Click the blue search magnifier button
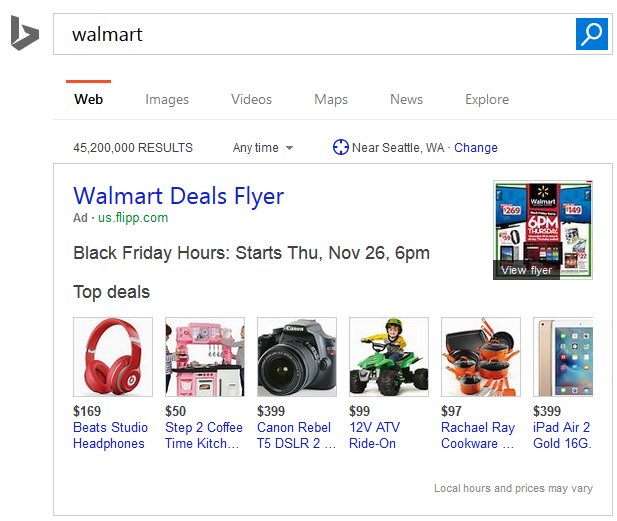The width and height of the screenshot is (617, 521). pos(592,34)
